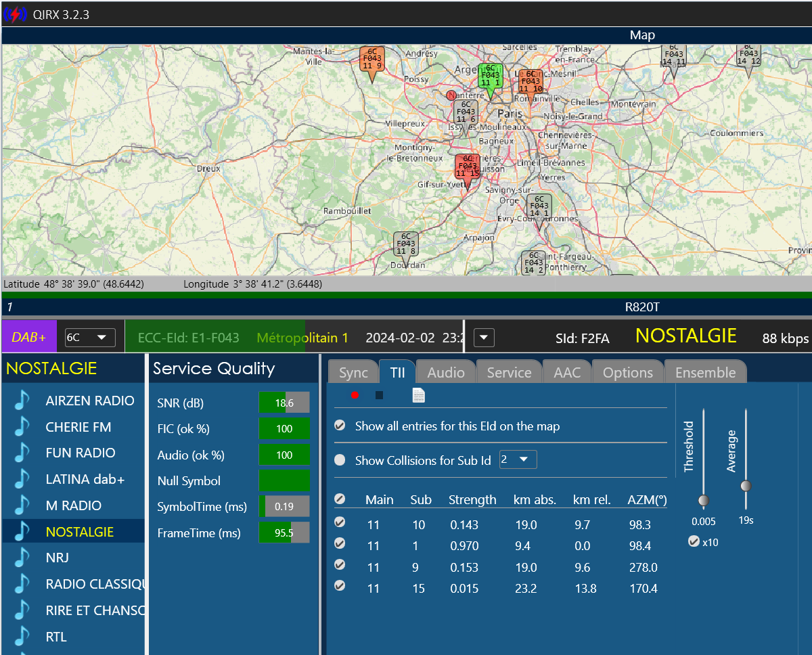
Task: Click the Average slider handle
Action: (746, 485)
